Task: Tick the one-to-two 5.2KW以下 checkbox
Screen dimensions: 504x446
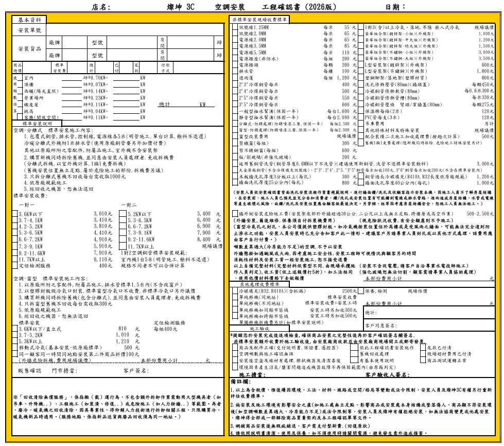Action: [122, 214]
